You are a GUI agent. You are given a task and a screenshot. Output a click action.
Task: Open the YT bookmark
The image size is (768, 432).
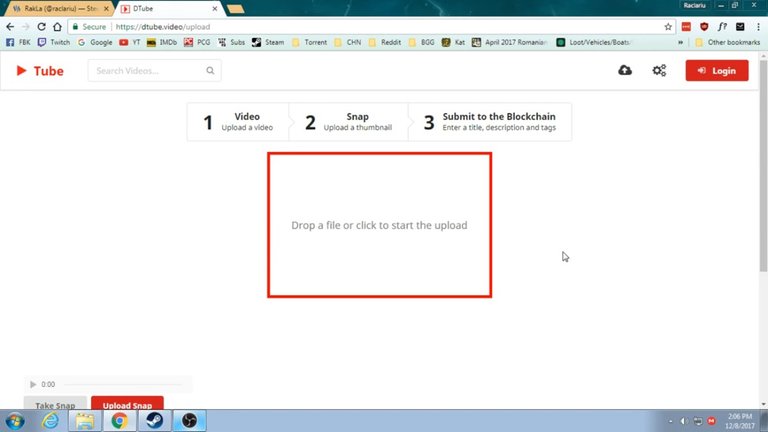click(x=130, y=43)
